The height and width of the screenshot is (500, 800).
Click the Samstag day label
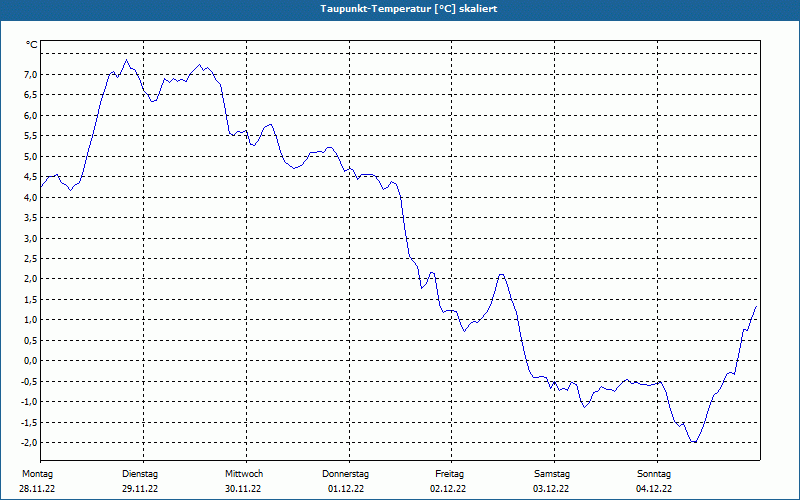coord(552,474)
